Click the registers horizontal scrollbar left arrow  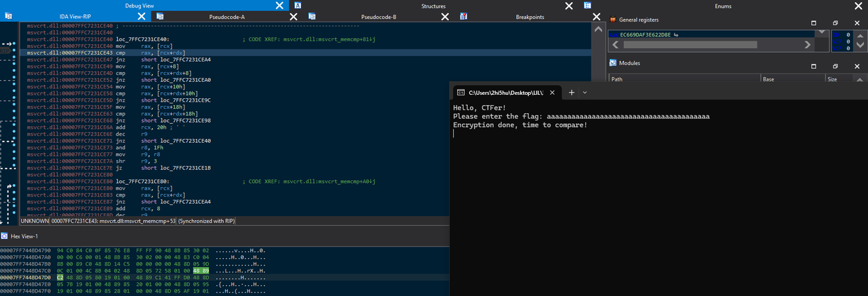(614, 45)
